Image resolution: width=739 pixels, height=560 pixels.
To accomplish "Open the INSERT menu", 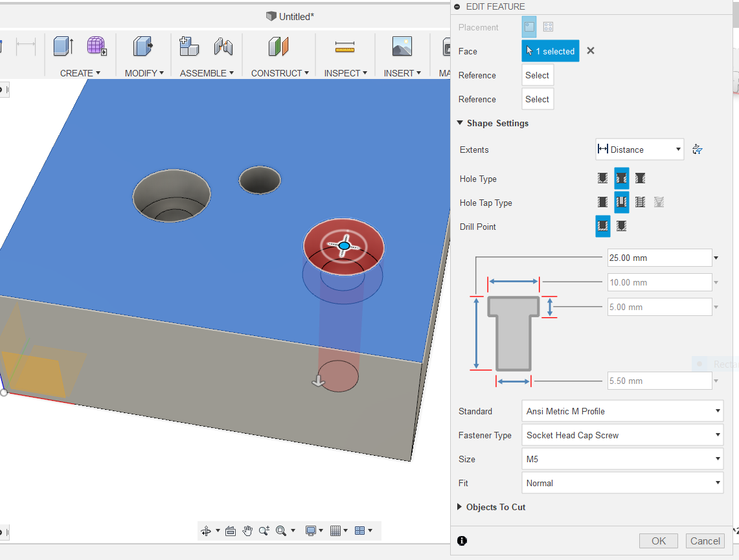I will tap(402, 73).
